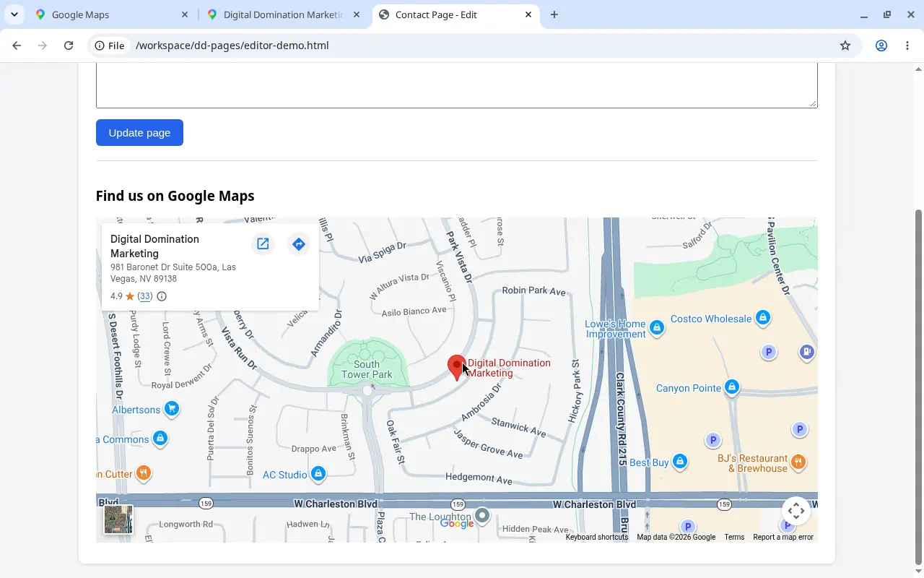
Task: Get directions to Digital Domination Marketing
Action: tap(299, 244)
